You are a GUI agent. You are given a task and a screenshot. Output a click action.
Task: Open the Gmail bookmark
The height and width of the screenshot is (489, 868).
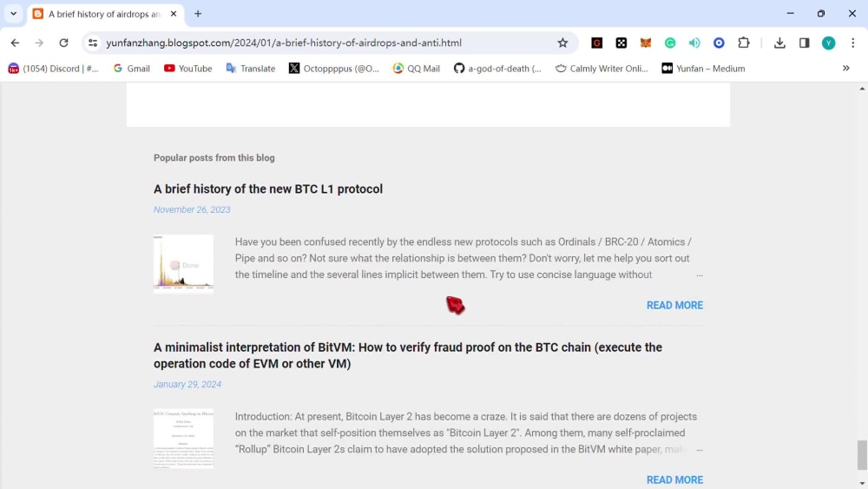(x=132, y=68)
